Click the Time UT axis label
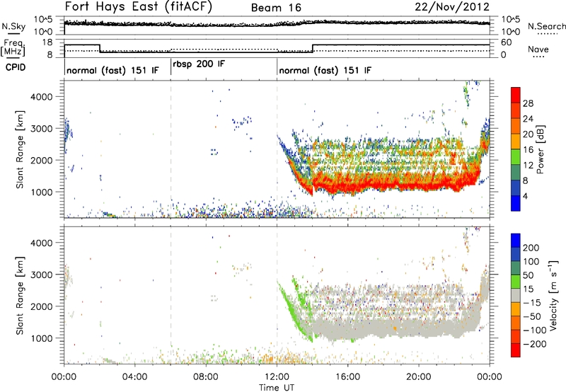This screenshot has height=392, width=566. coord(277,388)
